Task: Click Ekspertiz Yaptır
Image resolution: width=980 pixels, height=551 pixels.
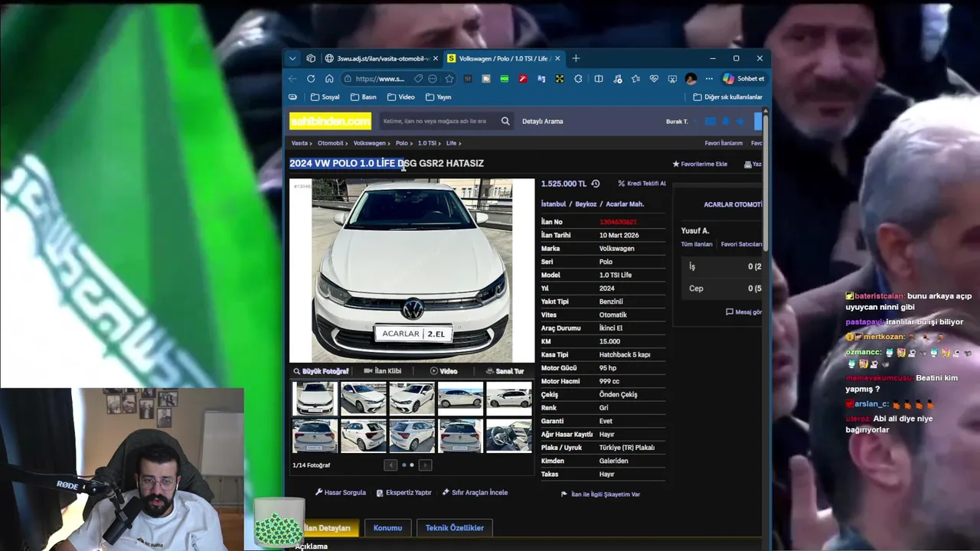Action: click(403, 493)
